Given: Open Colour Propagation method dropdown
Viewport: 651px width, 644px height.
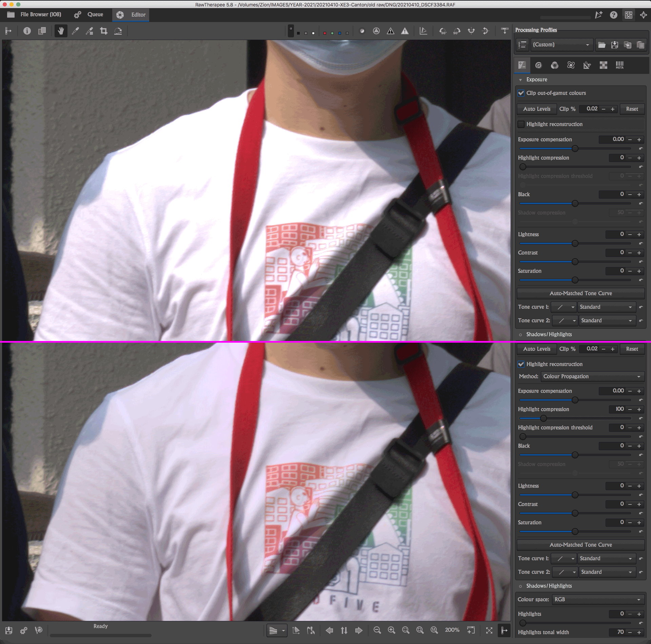Looking at the screenshot, I should pyautogui.click(x=592, y=377).
